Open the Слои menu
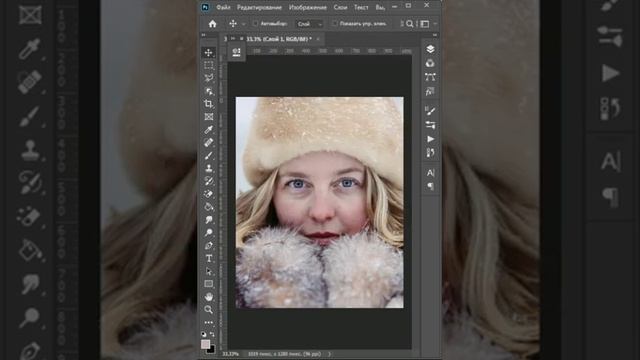This screenshot has width=640, height=360. pos(340,7)
